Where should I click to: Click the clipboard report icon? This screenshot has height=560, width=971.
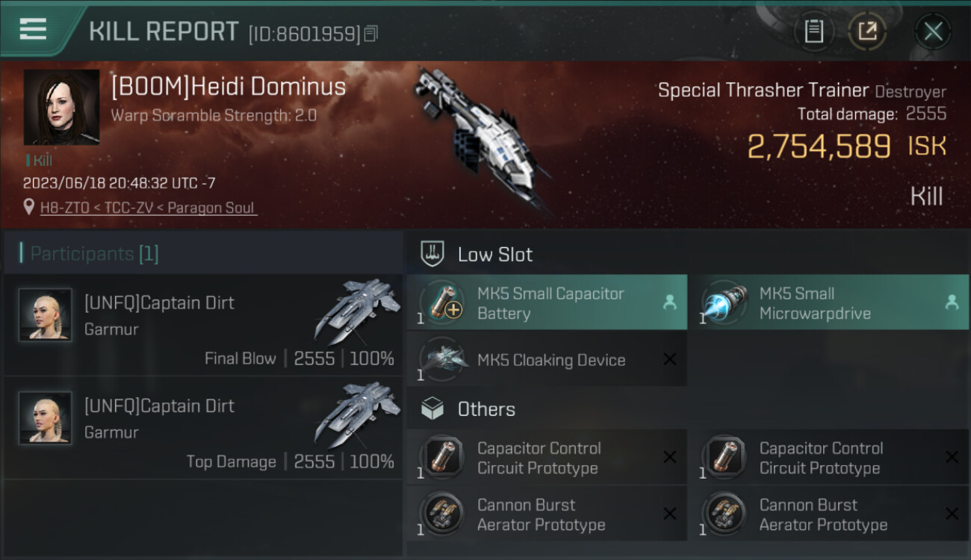(x=813, y=31)
